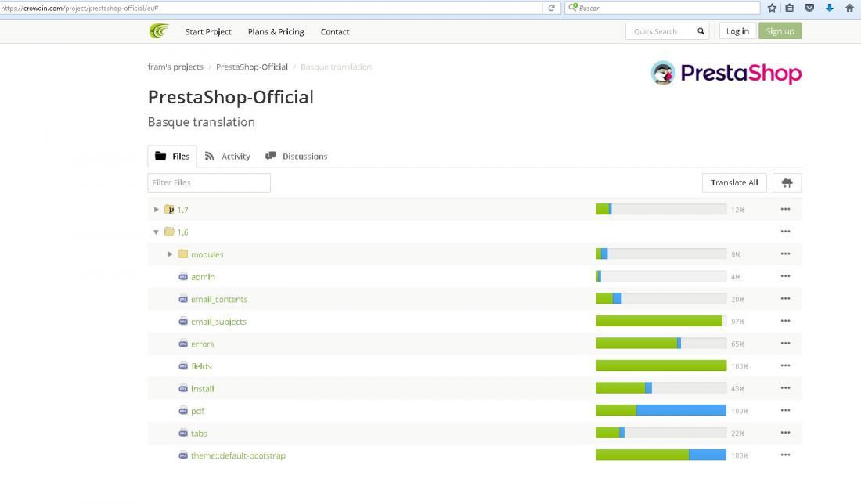
Task: Open the email_subjects file link
Action: click(x=218, y=322)
